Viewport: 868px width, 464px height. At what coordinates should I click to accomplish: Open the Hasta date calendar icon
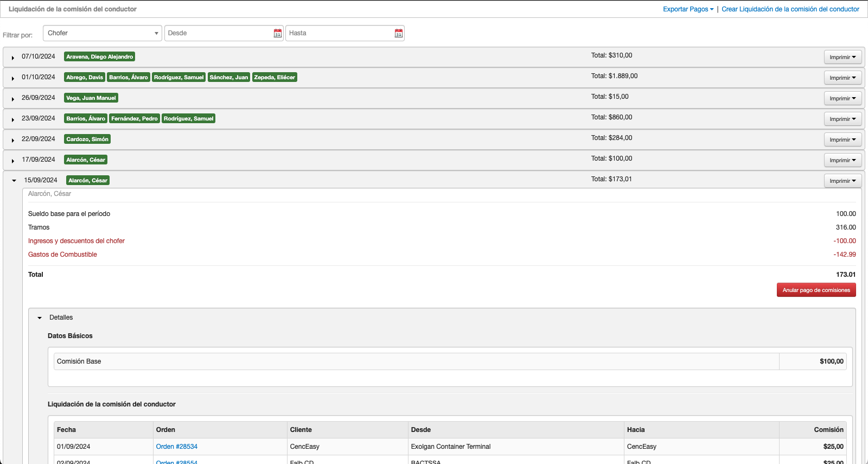point(399,34)
